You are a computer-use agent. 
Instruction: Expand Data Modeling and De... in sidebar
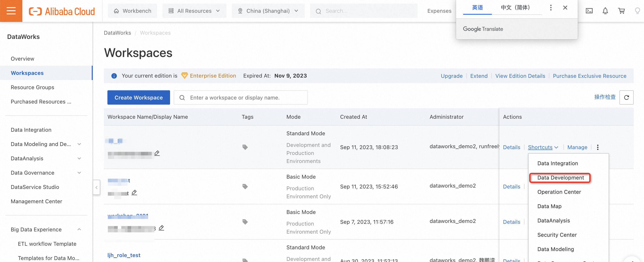pos(79,144)
